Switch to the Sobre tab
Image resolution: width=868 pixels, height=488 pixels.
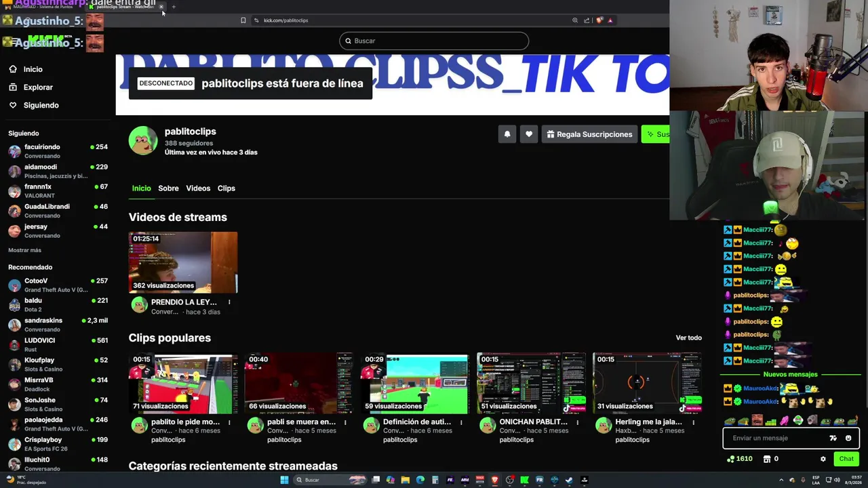[168, 188]
